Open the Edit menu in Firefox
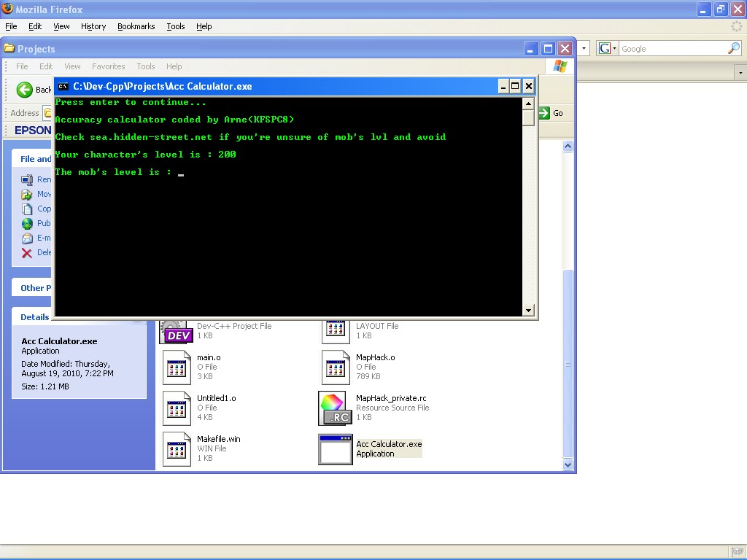The height and width of the screenshot is (560, 747). coord(35,26)
